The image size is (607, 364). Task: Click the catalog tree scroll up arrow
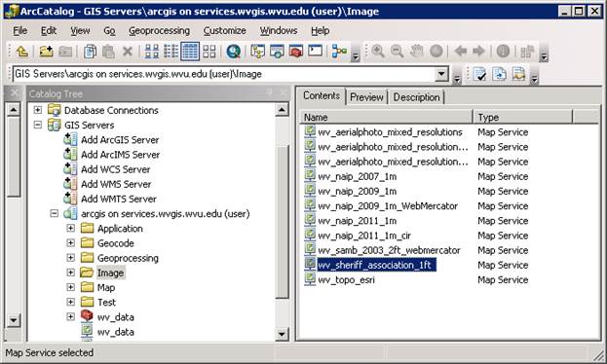point(282,110)
